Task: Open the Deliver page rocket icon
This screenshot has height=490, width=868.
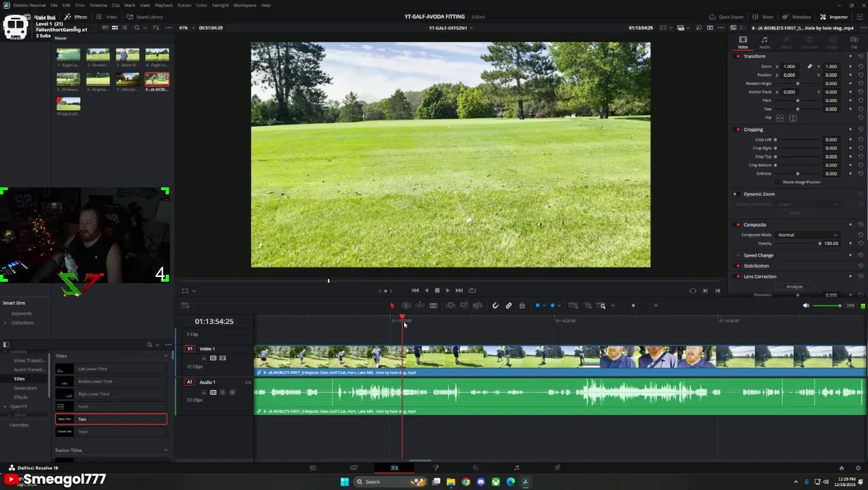Action: tap(557, 468)
